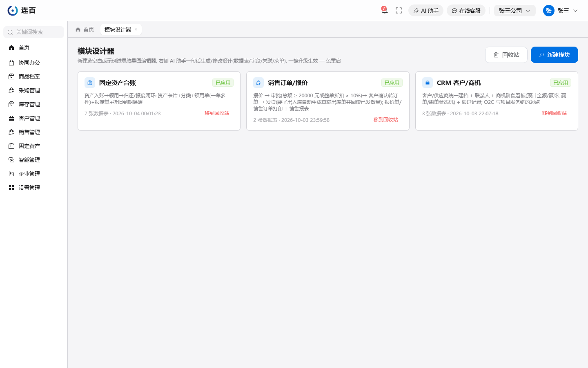Click the 固定资产台账 card icon

tap(90, 83)
